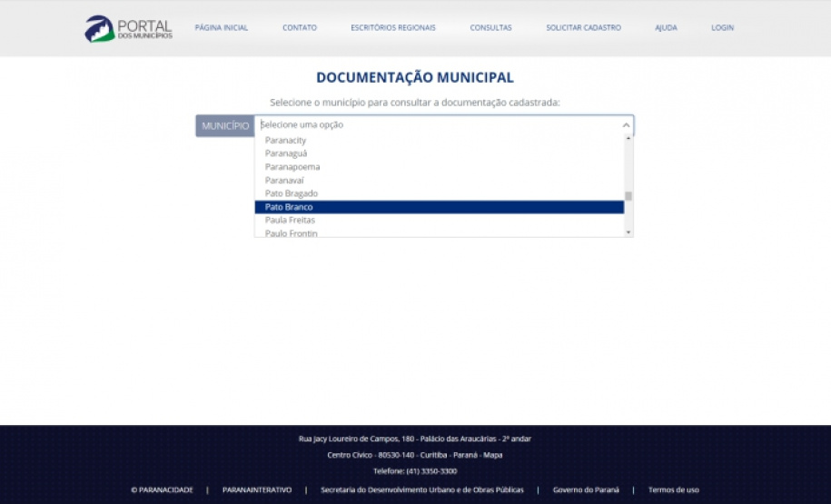Open the Ajuda page

point(666,28)
